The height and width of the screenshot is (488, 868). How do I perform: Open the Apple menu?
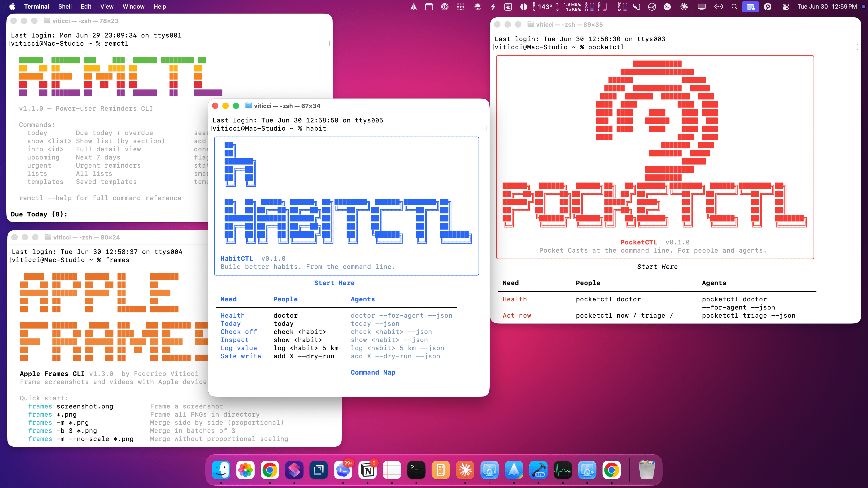pos(12,6)
